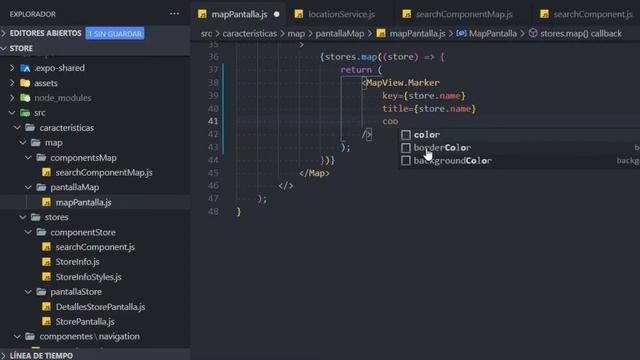The image size is (640, 360).
Task: Switch to the locationService.js tab
Action: pyautogui.click(x=341, y=14)
